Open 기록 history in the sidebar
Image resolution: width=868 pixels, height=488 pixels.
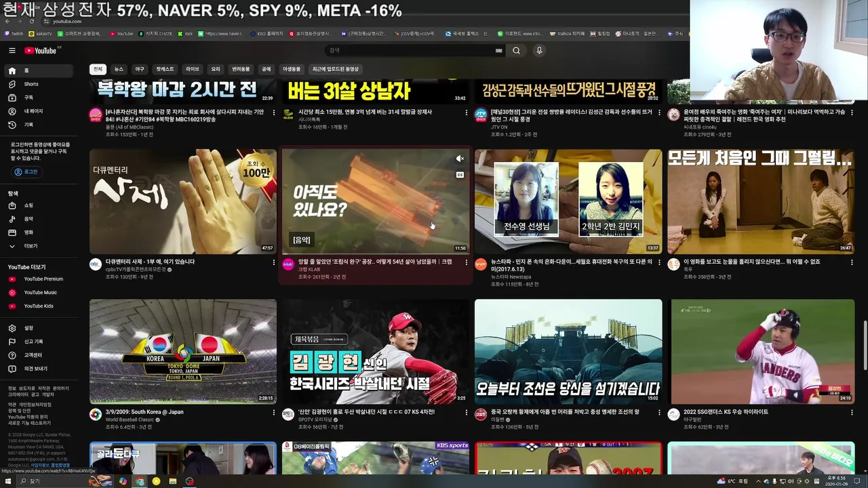coord(38,125)
